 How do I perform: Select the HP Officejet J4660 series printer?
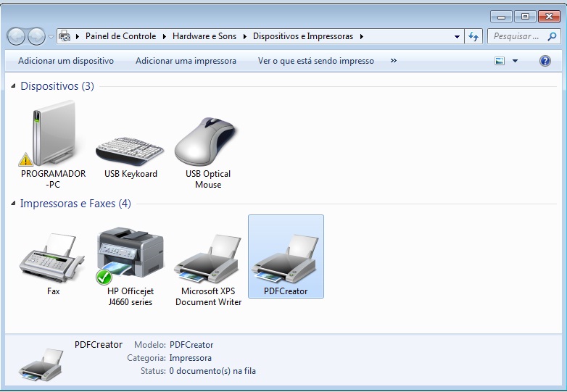131,257
